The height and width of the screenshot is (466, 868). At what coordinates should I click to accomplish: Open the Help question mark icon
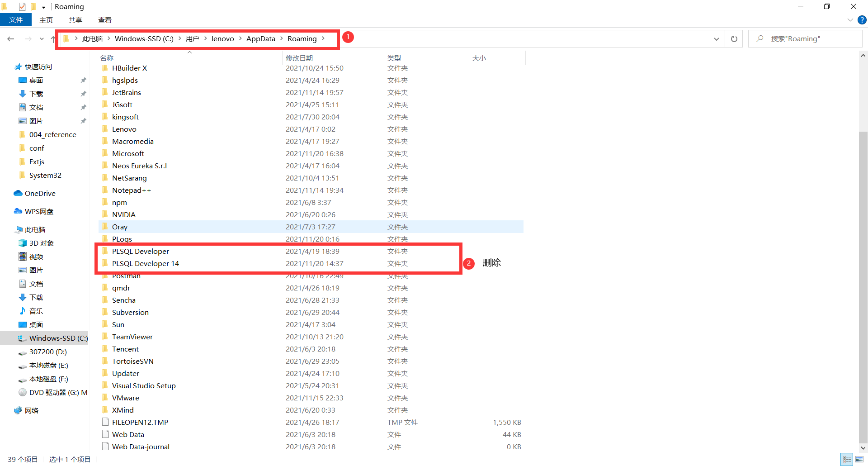point(862,20)
